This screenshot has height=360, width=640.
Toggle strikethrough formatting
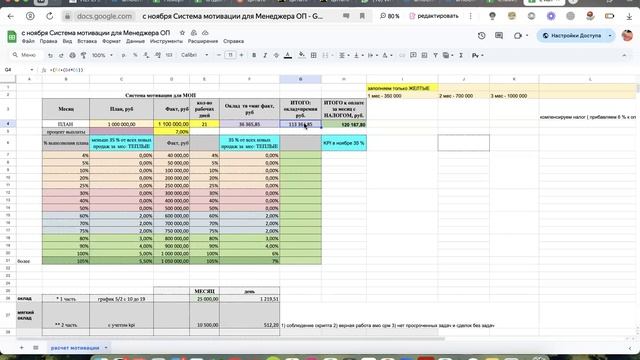276,55
